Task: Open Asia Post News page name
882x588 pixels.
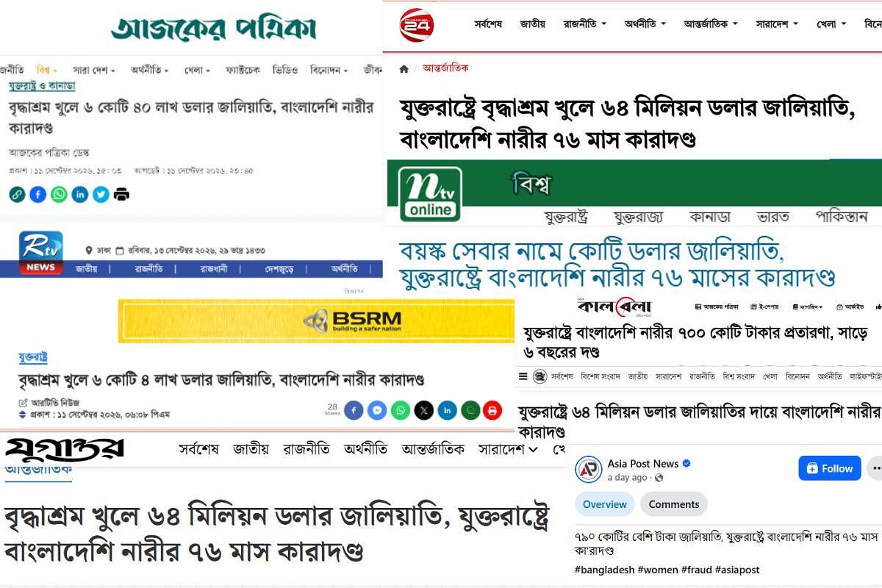Action: [642, 464]
